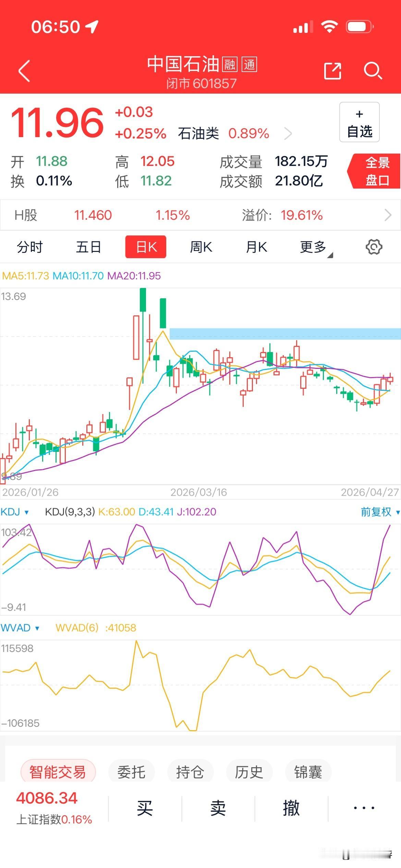
Task: Open 更多 chart period dropdown
Action: (x=316, y=248)
